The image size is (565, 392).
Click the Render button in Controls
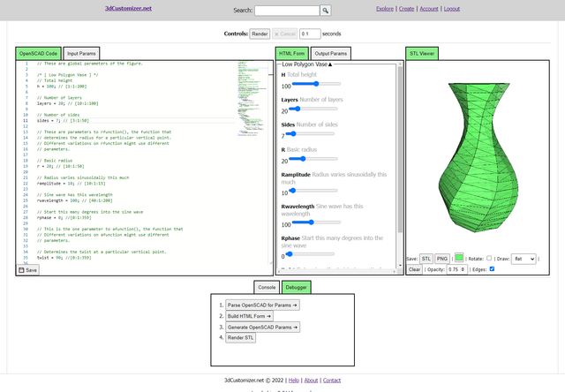coord(260,34)
